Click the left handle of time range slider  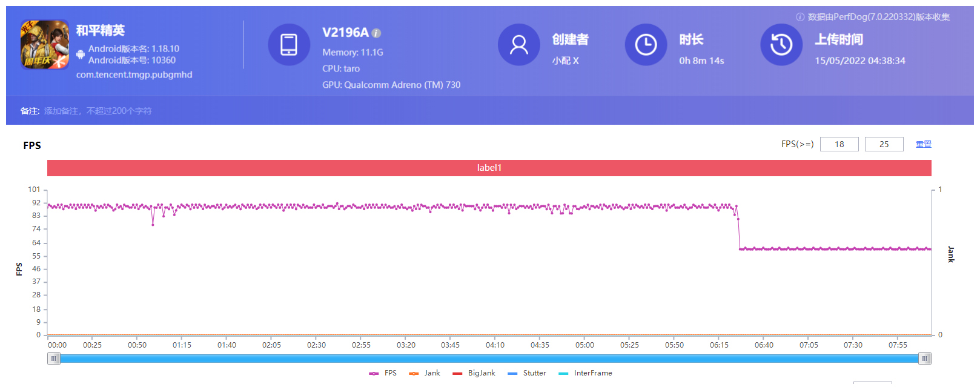pos(54,359)
